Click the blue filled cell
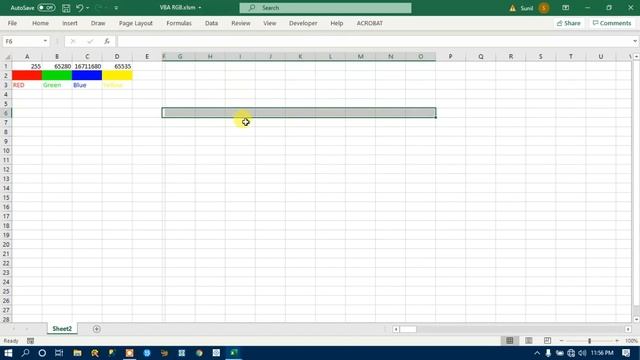Image resolution: width=640 pixels, height=360 pixels. 87,76
